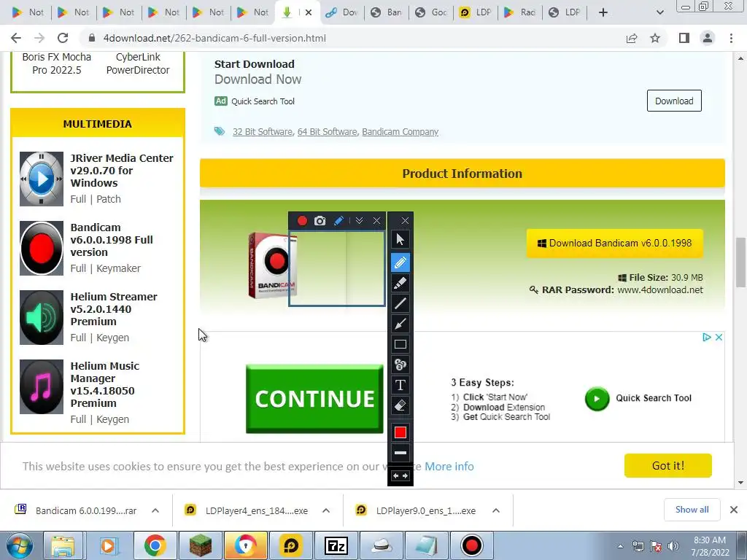The image size is (747, 560).
Task: Click the ad Download button
Action: (674, 101)
